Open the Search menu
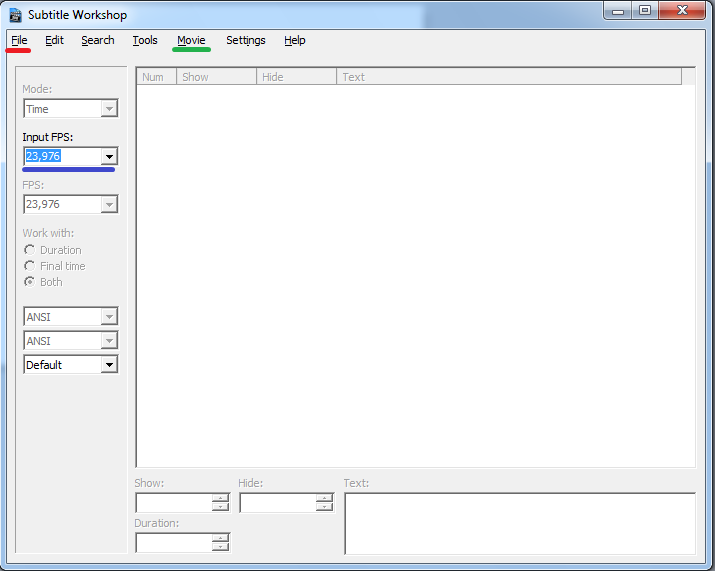 (98, 40)
